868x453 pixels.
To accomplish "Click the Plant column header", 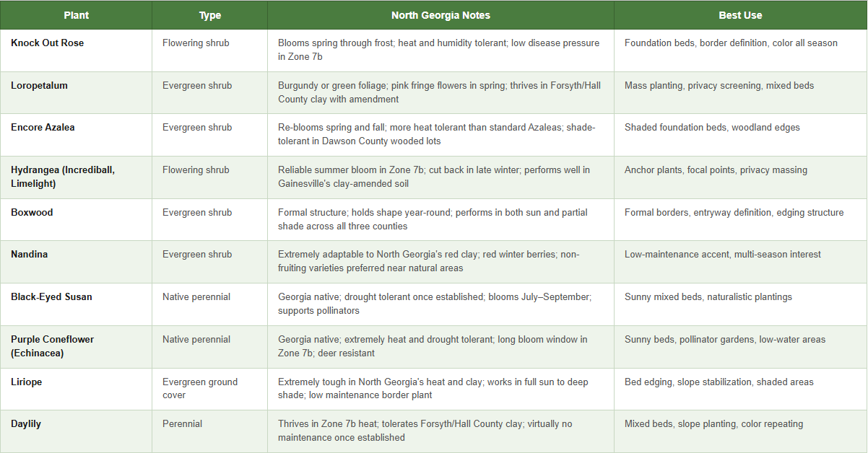I will 76,15.
